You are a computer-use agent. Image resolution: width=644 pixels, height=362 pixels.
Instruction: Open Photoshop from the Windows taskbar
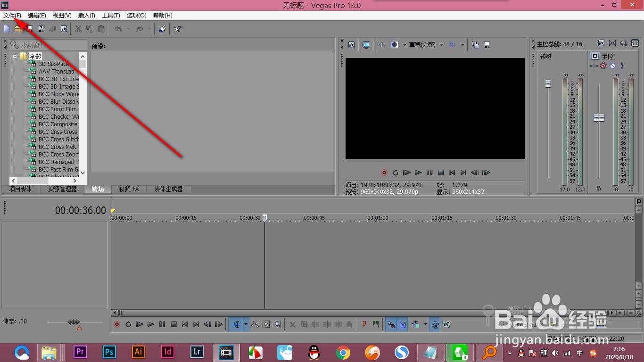coord(109,352)
